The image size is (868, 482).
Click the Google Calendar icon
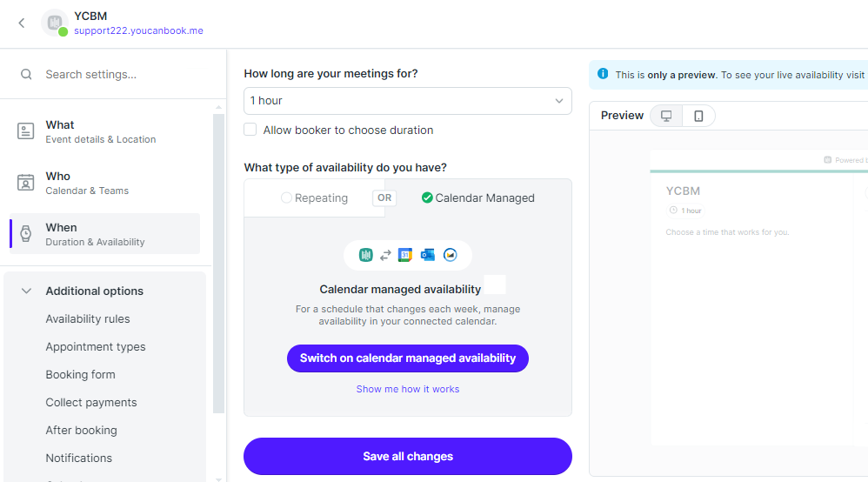(x=405, y=255)
